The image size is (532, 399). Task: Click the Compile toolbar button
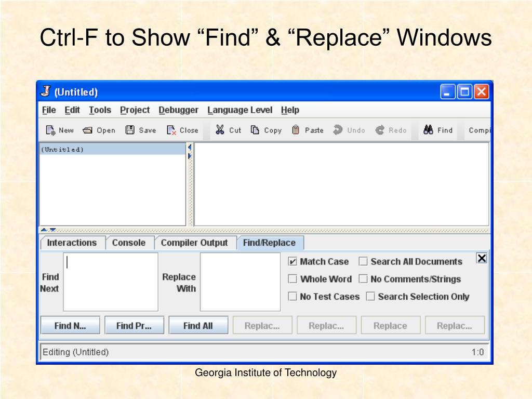point(478,130)
